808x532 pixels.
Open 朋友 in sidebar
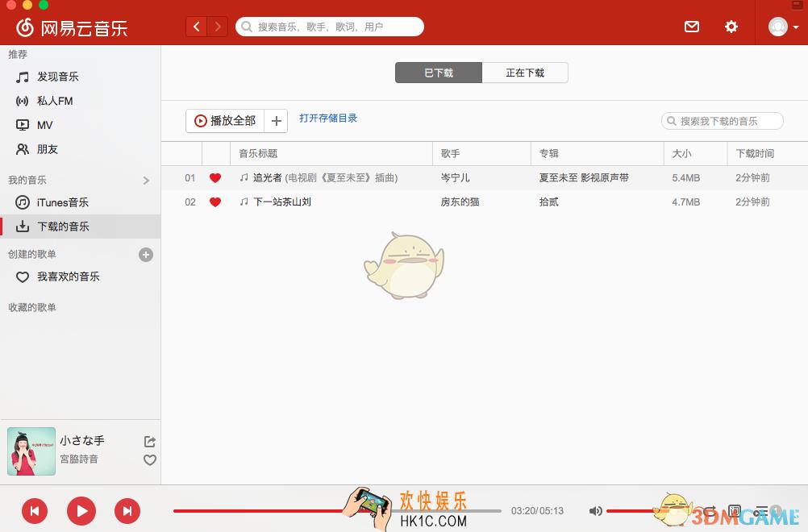81,149
